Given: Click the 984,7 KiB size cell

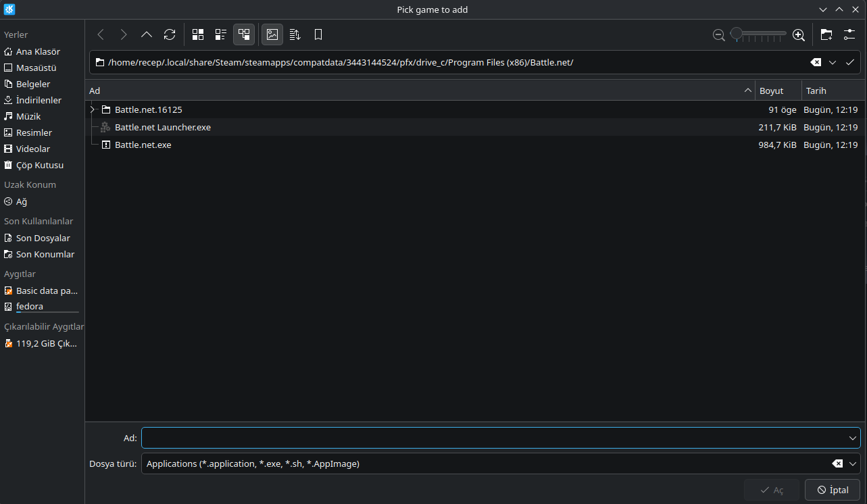Looking at the screenshot, I should coord(777,145).
